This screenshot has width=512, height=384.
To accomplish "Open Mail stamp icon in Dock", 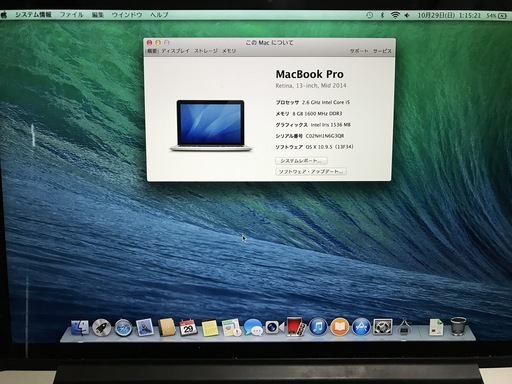I will click(x=144, y=327).
